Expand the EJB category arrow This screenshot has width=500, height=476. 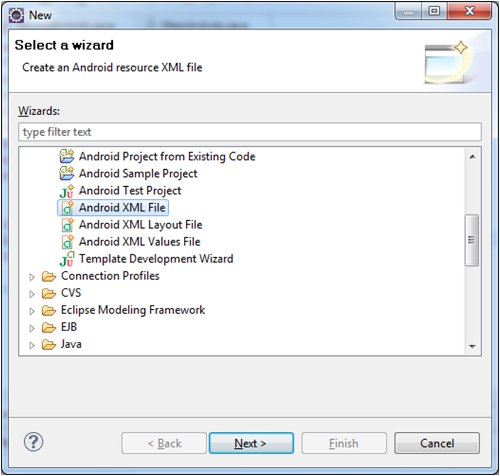pos(32,328)
